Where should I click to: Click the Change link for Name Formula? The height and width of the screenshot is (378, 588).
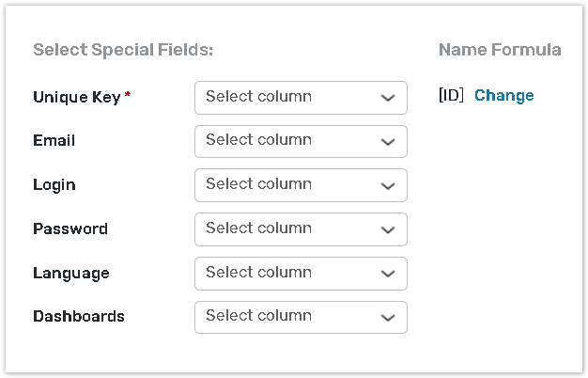pos(503,96)
